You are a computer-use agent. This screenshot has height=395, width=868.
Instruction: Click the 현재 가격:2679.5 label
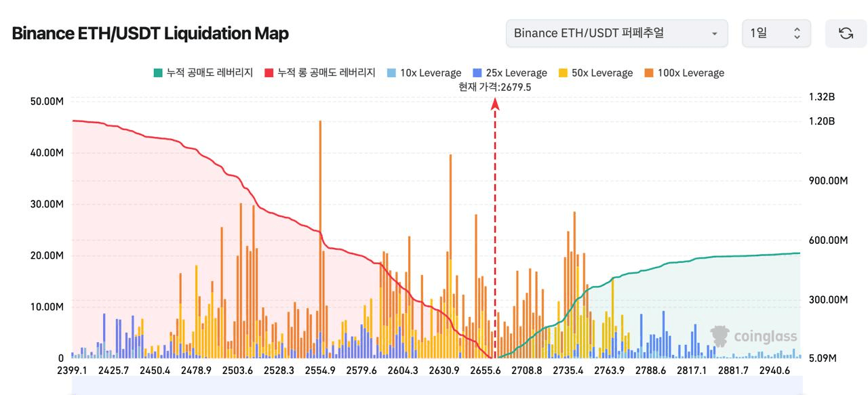coord(494,87)
